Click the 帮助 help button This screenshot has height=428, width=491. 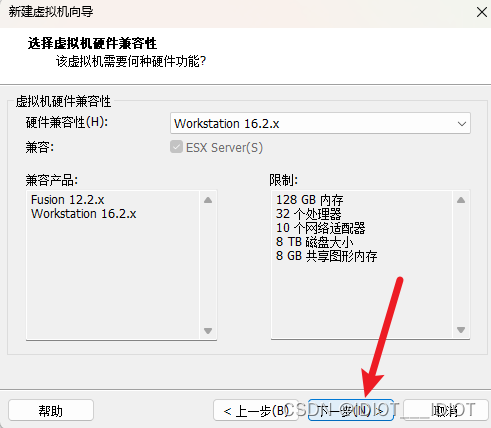51,410
